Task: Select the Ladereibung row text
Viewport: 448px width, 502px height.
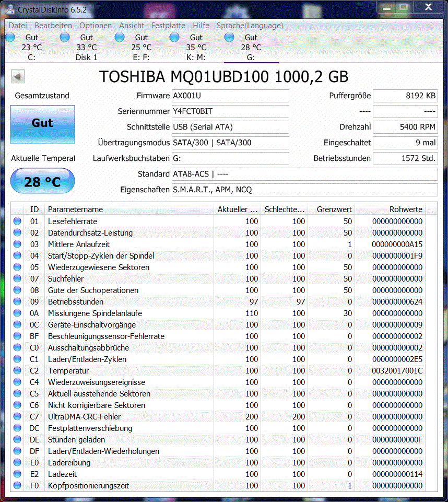Action: tap(69, 463)
